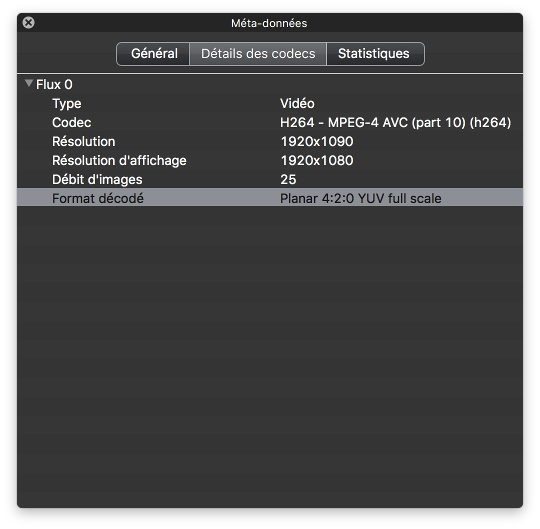Viewport: 540px width, 529px height.
Task: Click the highlighted Format décodé row
Action: tap(270, 198)
